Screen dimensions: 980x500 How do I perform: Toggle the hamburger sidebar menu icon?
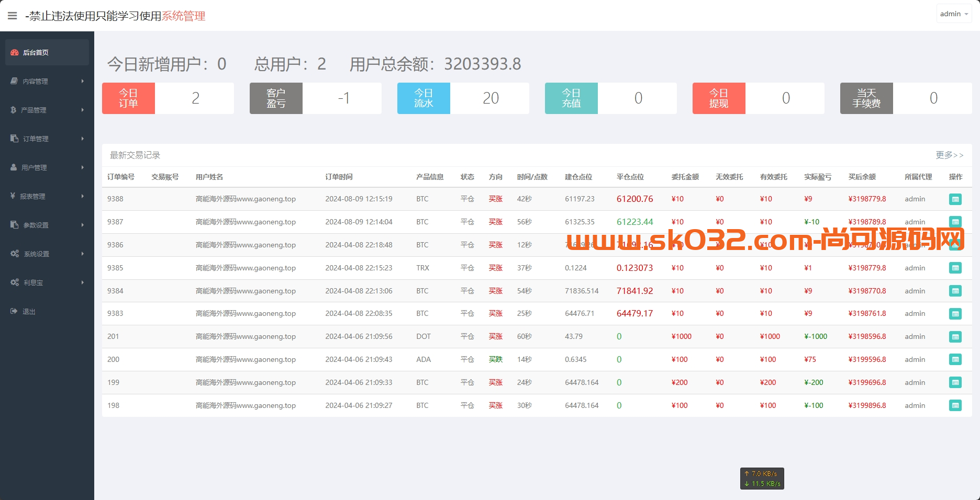[x=13, y=16]
